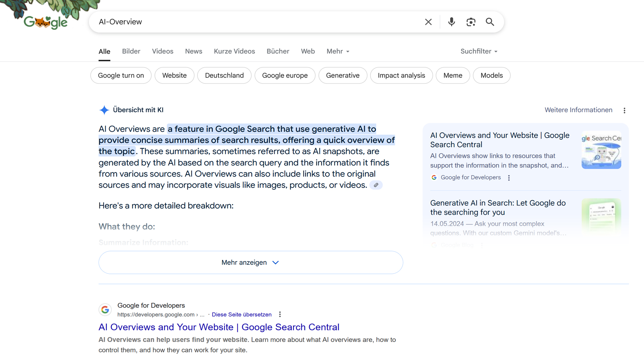Image resolution: width=644 pixels, height=362 pixels.
Task: Select the 'Google turn on' chip
Action: coord(121,75)
